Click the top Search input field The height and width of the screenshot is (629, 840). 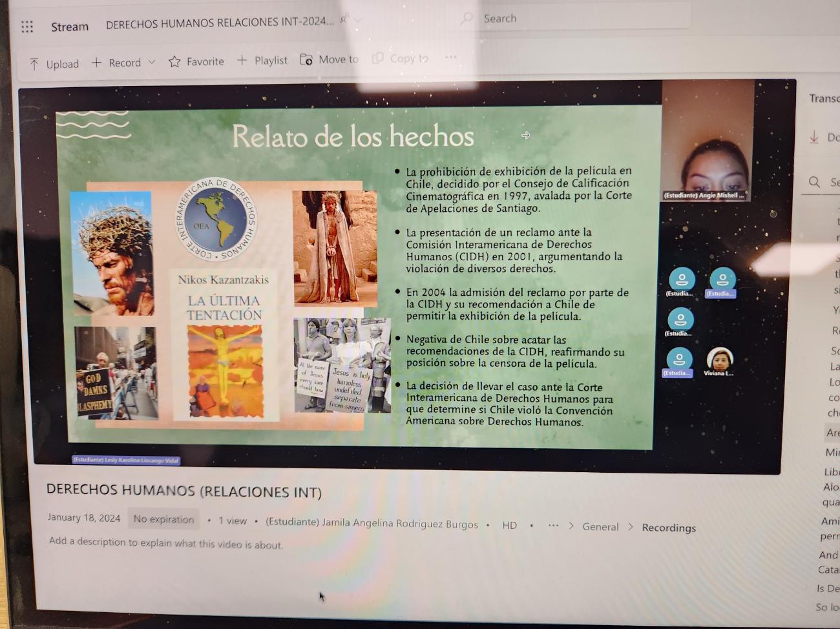pos(575,18)
